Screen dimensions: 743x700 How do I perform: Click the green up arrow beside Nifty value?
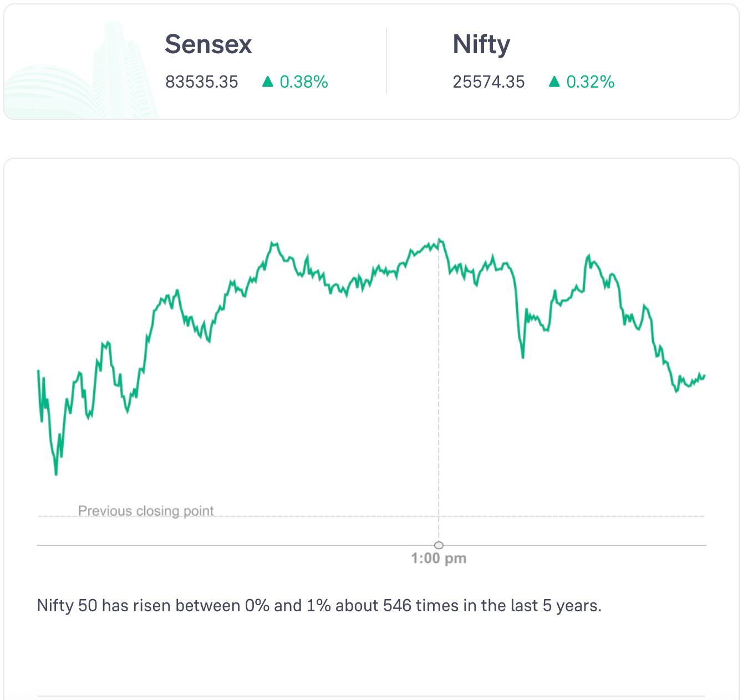pyautogui.click(x=554, y=82)
